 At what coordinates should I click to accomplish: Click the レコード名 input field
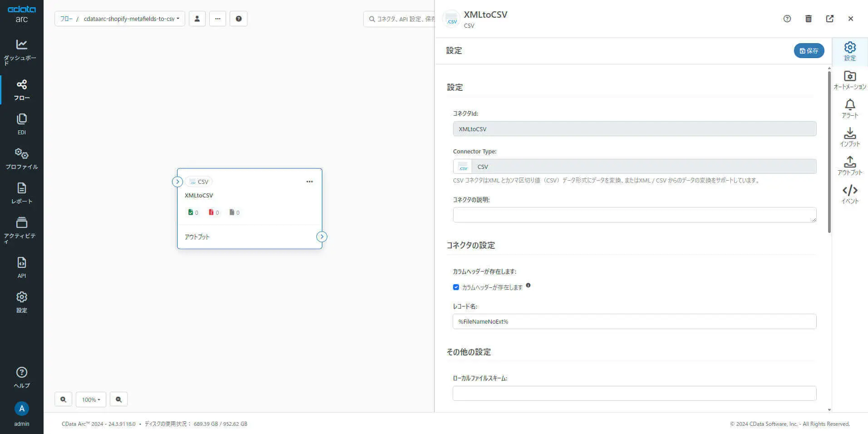point(635,321)
